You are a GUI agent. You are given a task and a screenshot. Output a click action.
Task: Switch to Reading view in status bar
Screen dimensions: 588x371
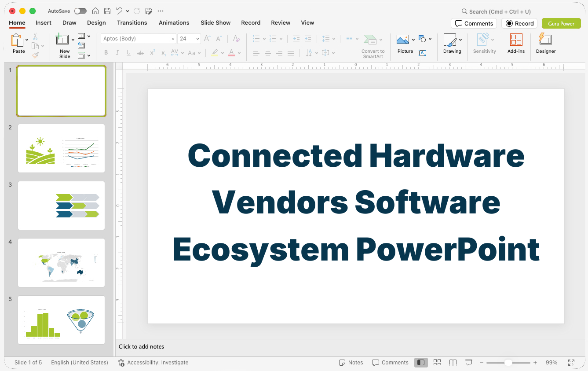coord(453,363)
